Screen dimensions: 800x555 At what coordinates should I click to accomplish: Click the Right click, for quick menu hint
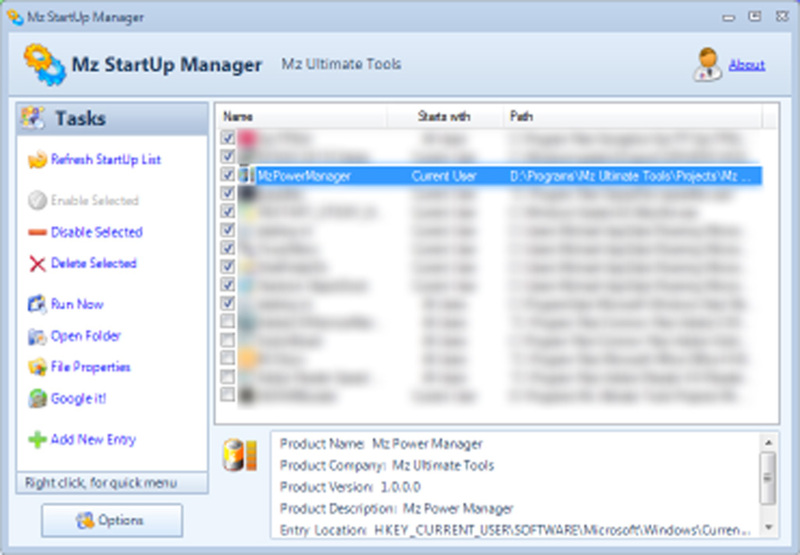[x=101, y=483]
